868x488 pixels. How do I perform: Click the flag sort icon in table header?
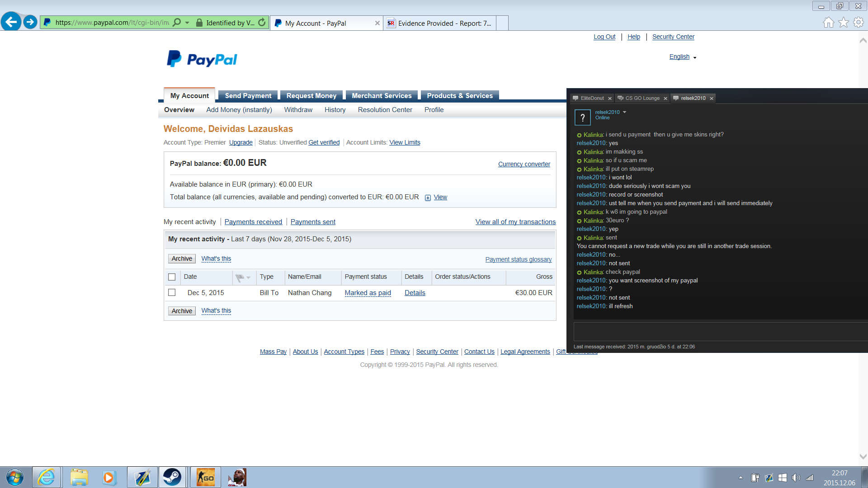[240, 277]
